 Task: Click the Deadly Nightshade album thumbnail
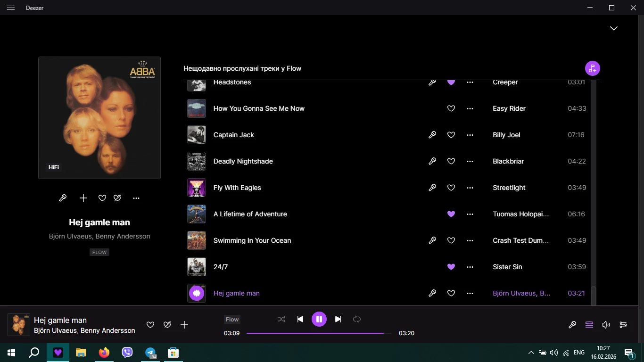pos(197,161)
